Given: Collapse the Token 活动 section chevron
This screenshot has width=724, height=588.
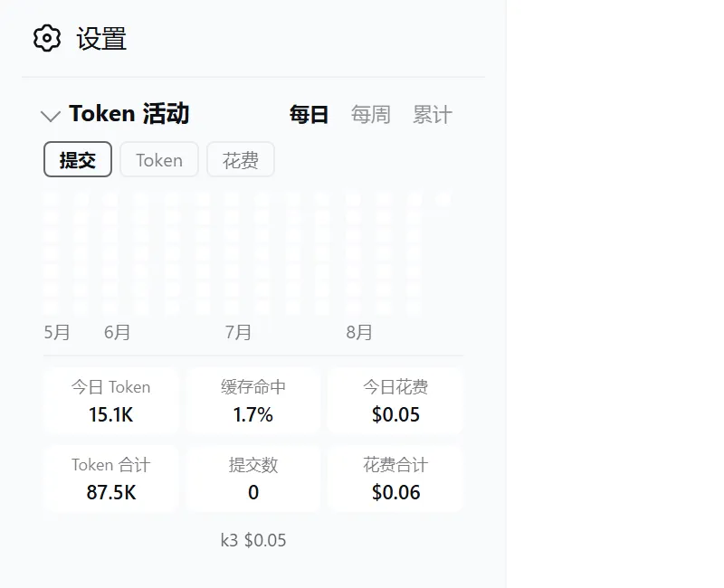Looking at the screenshot, I should click(x=51, y=116).
